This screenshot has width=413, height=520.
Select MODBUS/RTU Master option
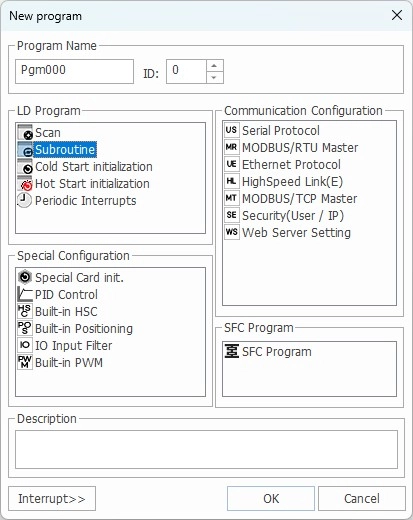coord(300,148)
